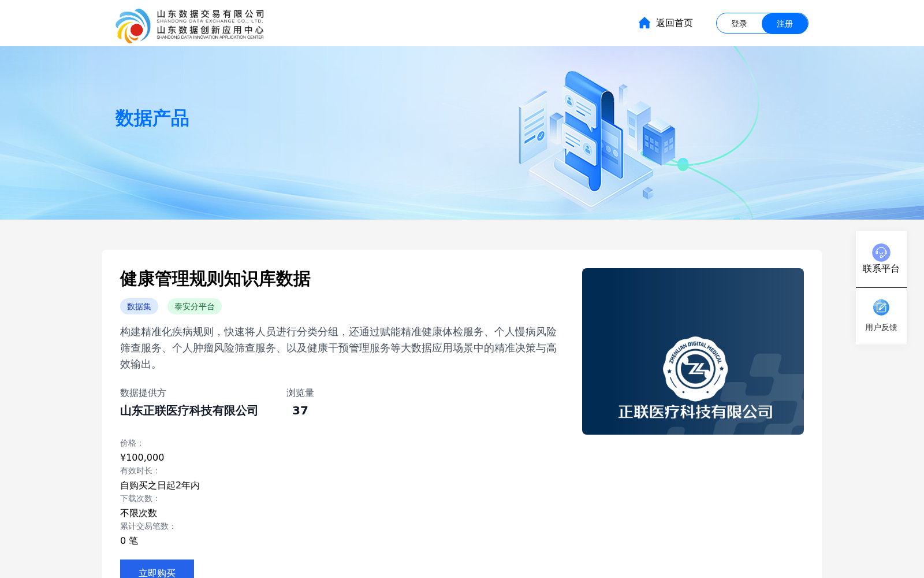Click the 自购买之日起2年内 validity text

tap(160, 485)
